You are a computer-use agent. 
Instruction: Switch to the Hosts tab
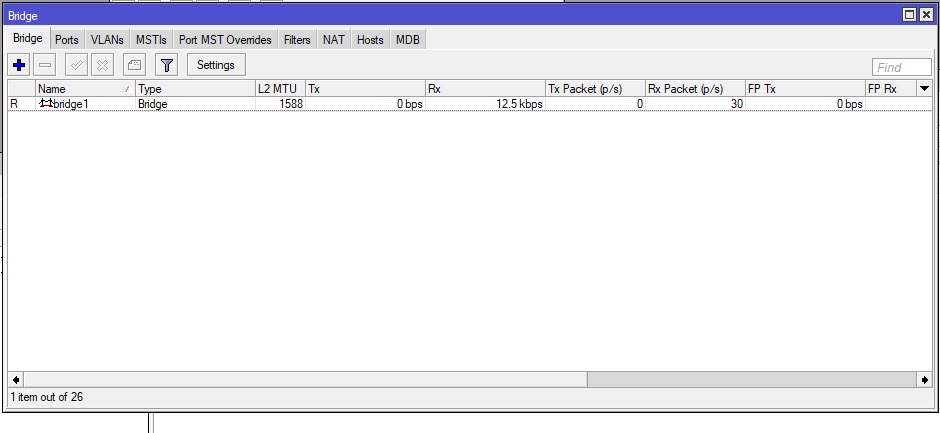pos(370,40)
